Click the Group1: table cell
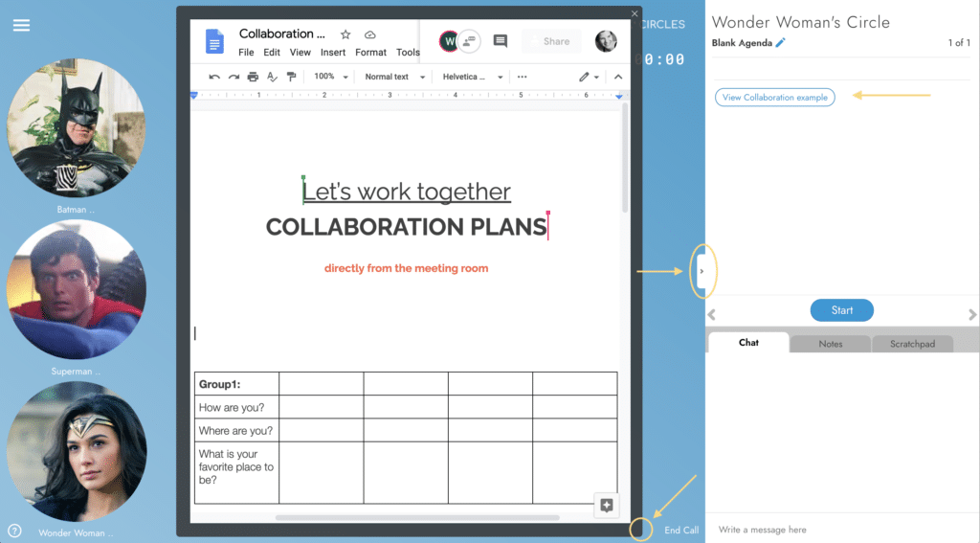 pyautogui.click(x=237, y=384)
